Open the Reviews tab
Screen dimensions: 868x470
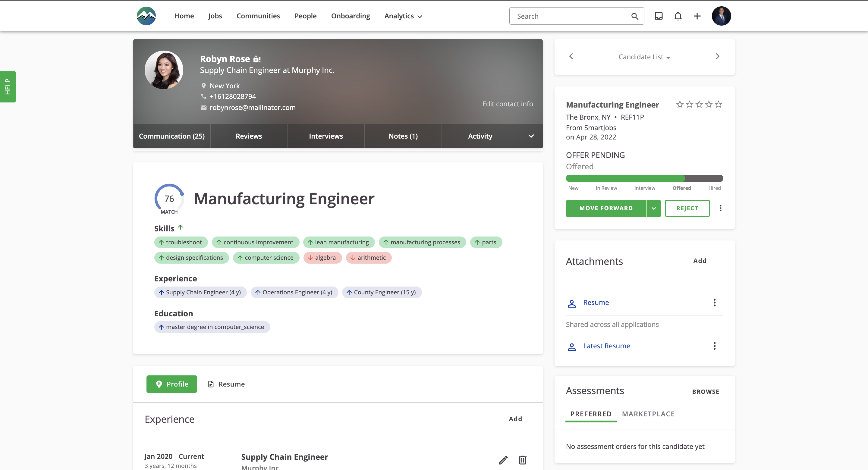tap(249, 136)
